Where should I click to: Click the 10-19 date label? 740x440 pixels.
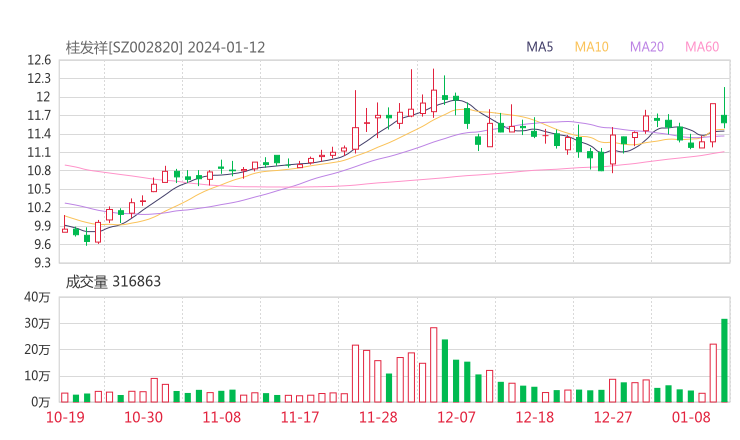point(65,417)
